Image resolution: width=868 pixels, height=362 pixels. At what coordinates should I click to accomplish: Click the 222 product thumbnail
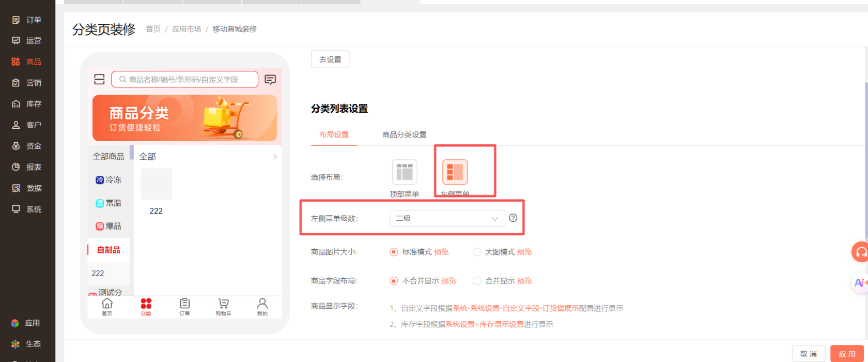click(x=156, y=184)
